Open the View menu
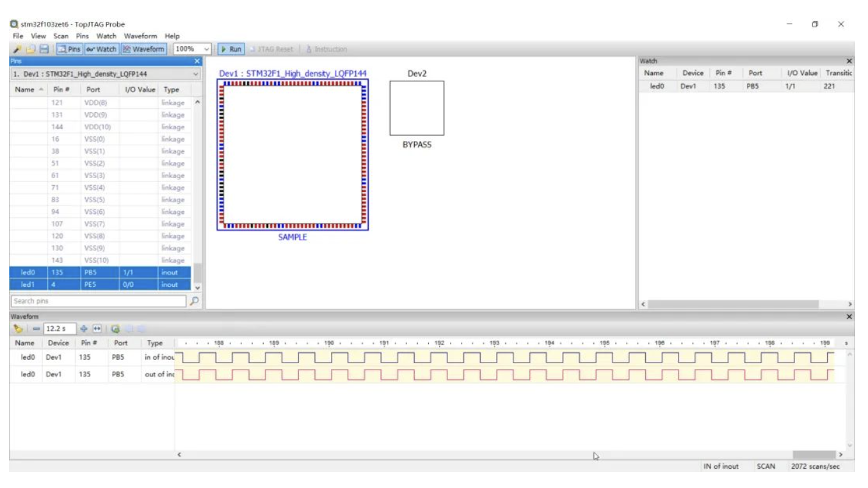 (x=38, y=36)
